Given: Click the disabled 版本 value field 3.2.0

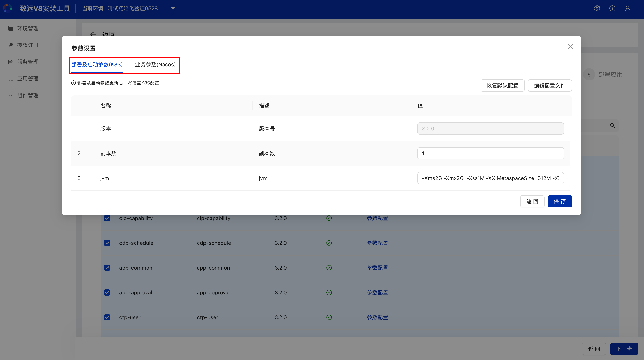Looking at the screenshot, I should tap(490, 129).
